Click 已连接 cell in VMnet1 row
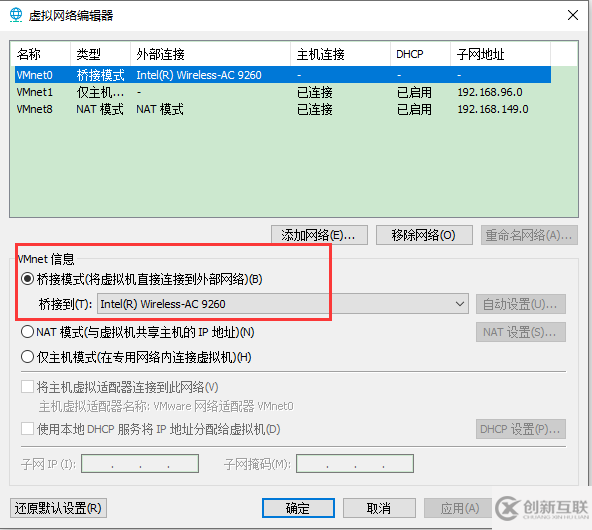 (x=314, y=92)
